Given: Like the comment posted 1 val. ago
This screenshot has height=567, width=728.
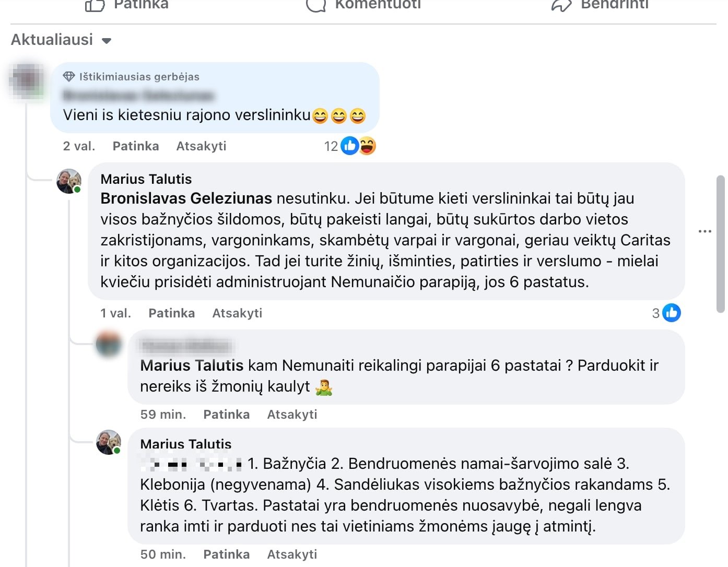Looking at the screenshot, I should 172,313.
